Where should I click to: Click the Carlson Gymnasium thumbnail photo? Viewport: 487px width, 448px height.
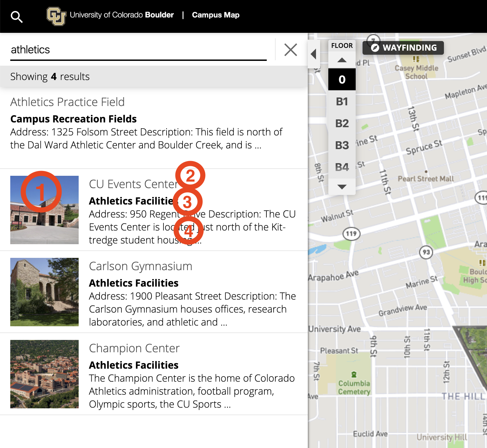coord(44,292)
